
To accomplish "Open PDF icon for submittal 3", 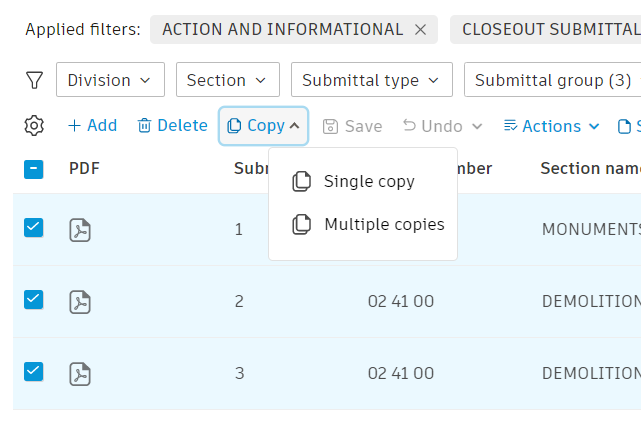I will point(80,373).
